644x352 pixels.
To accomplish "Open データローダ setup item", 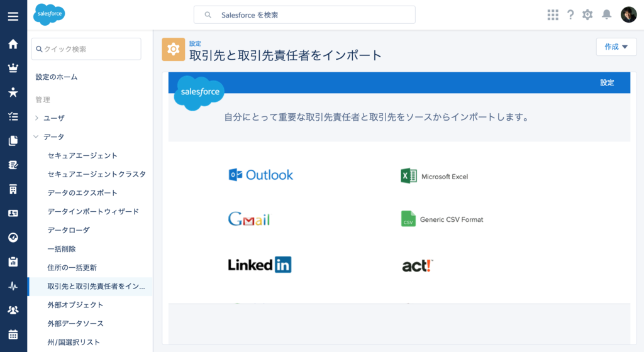I will pos(69,230).
